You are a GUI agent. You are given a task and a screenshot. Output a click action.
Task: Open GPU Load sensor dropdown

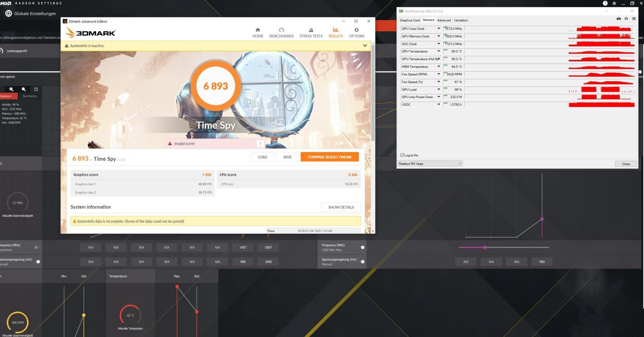click(439, 89)
